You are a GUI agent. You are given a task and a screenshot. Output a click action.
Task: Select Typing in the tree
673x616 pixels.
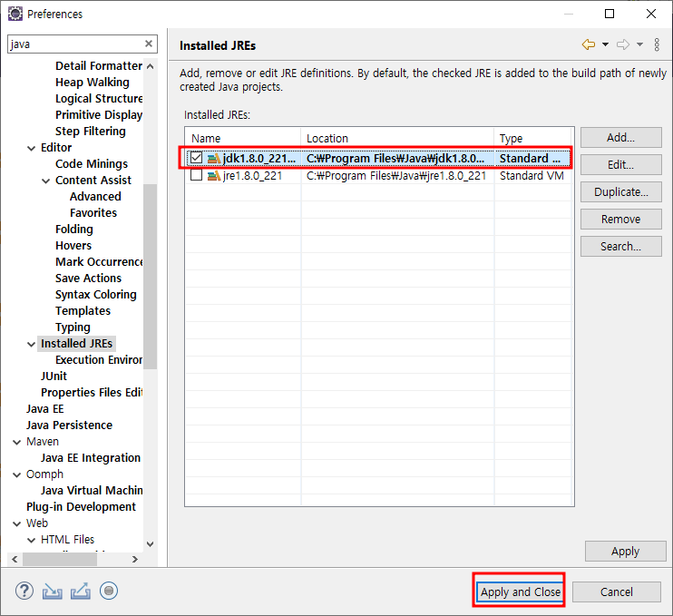click(73, 328)
